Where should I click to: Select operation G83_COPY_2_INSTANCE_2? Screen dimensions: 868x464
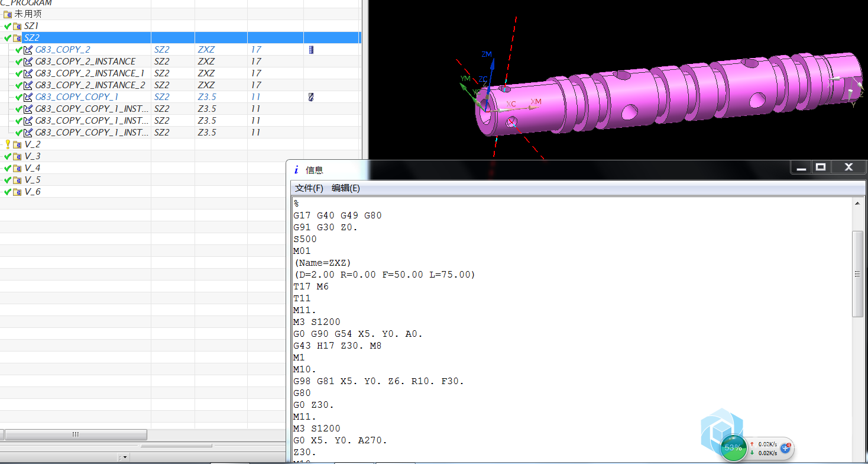tap(90, 85)
